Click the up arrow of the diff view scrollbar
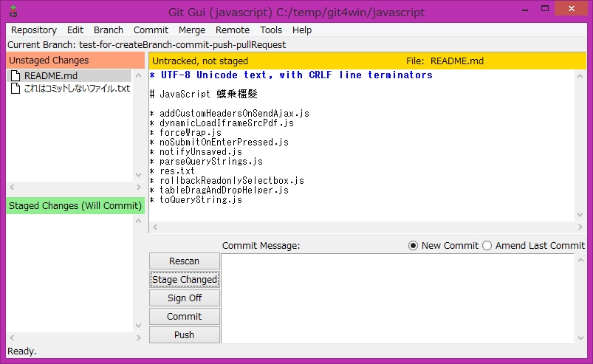 click(x=580, y=76)
